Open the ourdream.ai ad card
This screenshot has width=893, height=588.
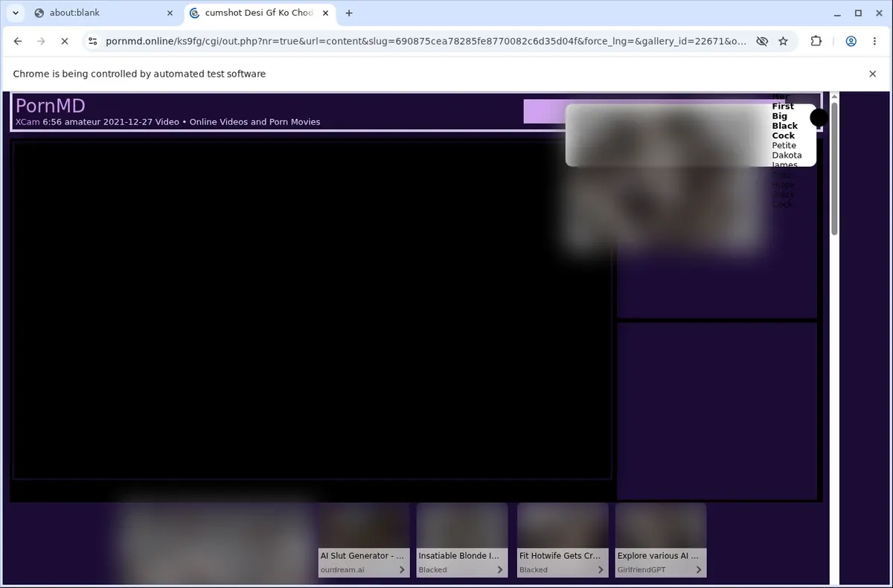pos(364,540)
